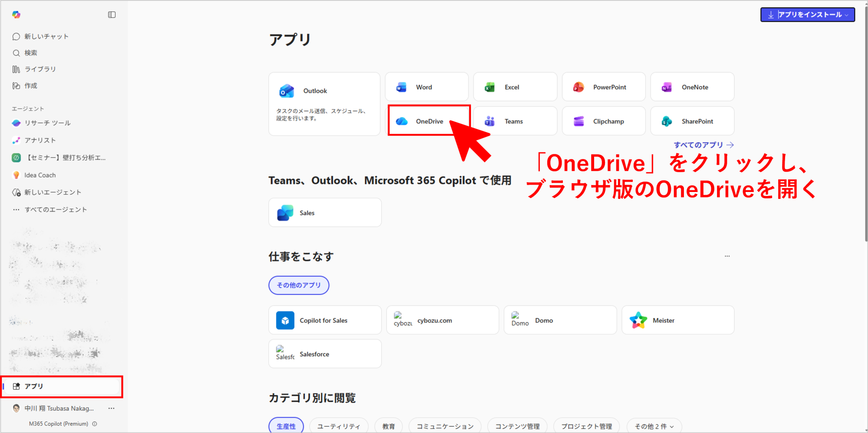Collapse the sidebar with panel toggle icon

112,15
